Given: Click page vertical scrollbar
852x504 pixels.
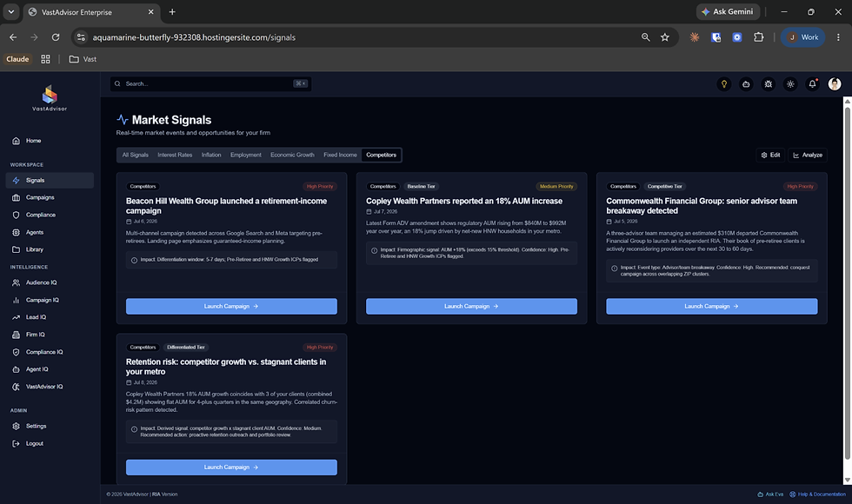Looking at the screenshot, I should (847, 282).
